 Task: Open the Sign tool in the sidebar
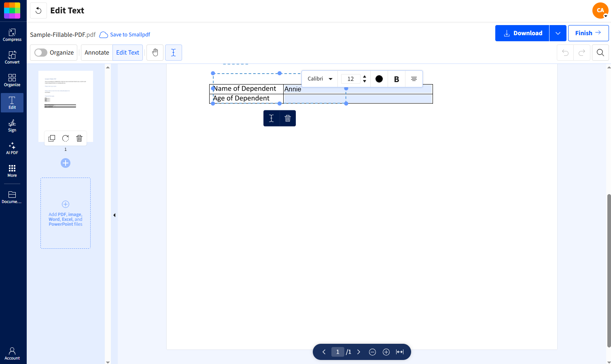(x=12, y=125)
